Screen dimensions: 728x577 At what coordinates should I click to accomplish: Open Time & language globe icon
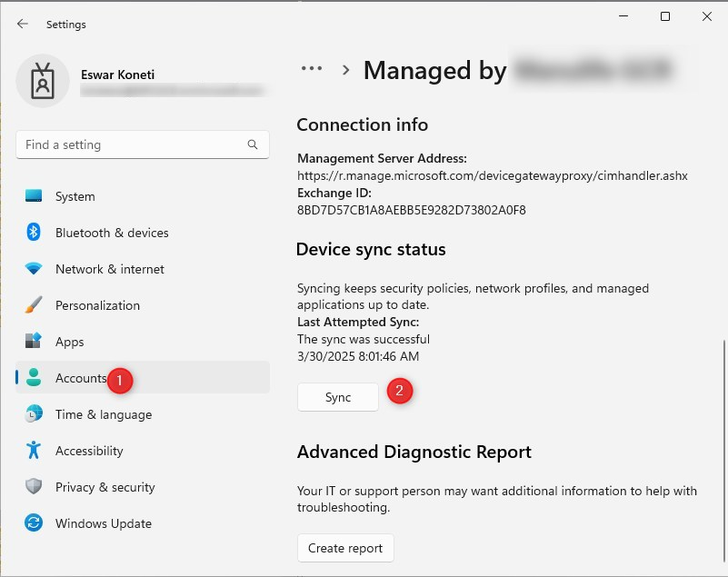pos(34,414)
